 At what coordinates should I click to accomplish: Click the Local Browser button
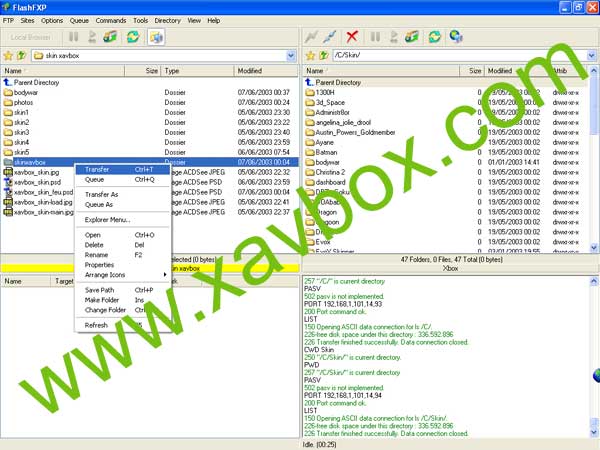point(31,37)
